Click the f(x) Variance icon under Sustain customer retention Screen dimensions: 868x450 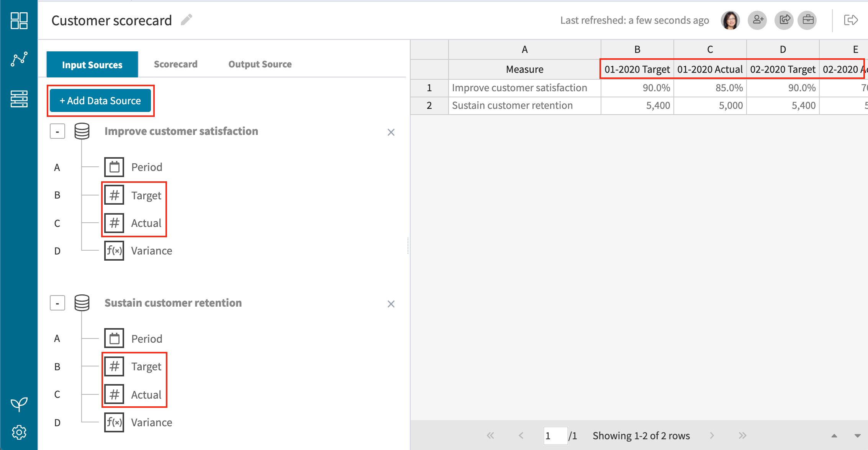pyautogui.click(x=114, y=422)
